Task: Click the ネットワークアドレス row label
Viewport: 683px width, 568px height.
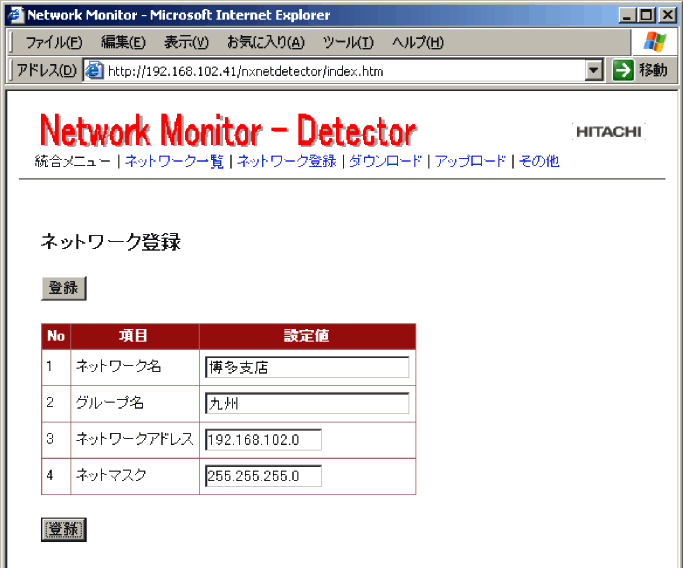Action: pos(135,439)
